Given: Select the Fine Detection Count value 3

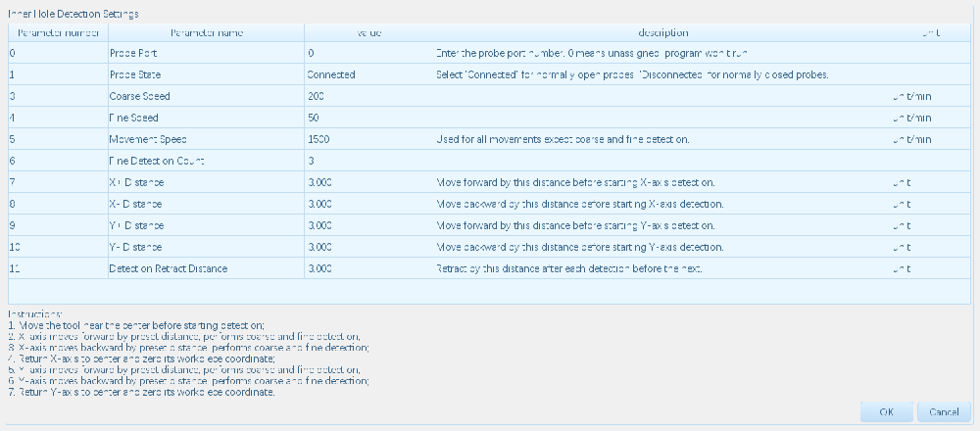Looking at the screenshot, I should [x=311, y=161].
